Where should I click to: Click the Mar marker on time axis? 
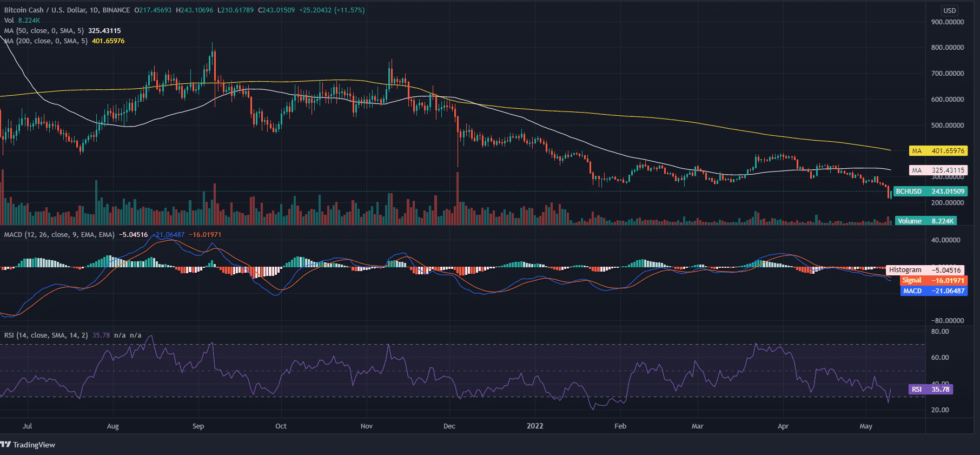698,426
